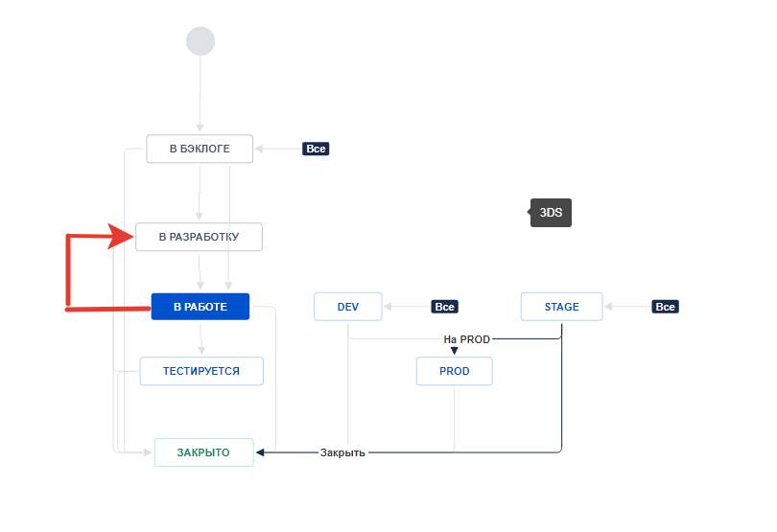Click the black arrowhead above PROD
The height and width of the screenshot is (532, 777).
click(454, 352)
